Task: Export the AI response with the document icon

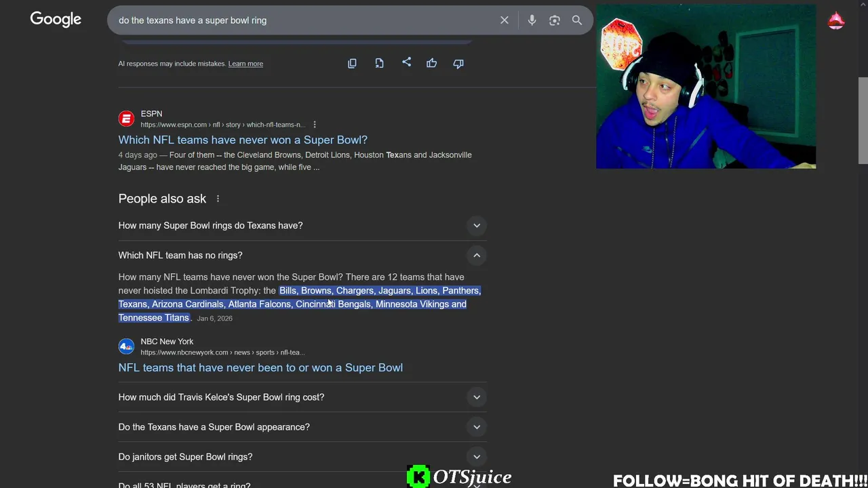Action: point(379,63)
